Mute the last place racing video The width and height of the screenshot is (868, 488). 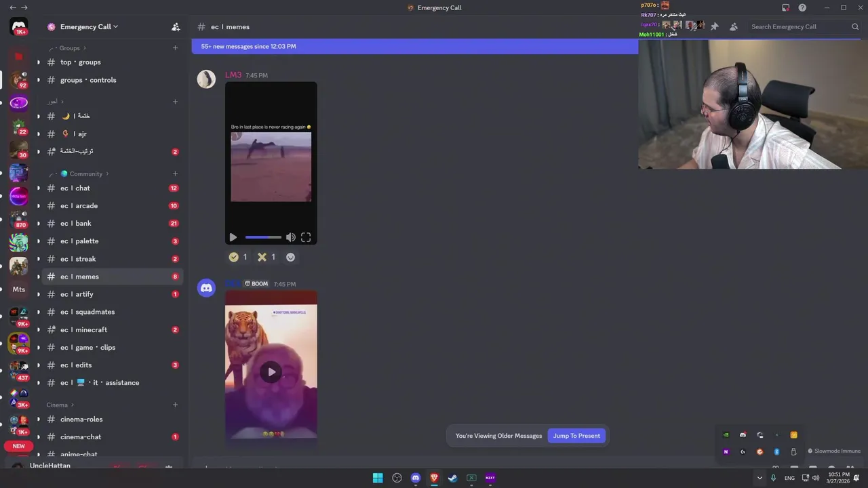point(290,237)
